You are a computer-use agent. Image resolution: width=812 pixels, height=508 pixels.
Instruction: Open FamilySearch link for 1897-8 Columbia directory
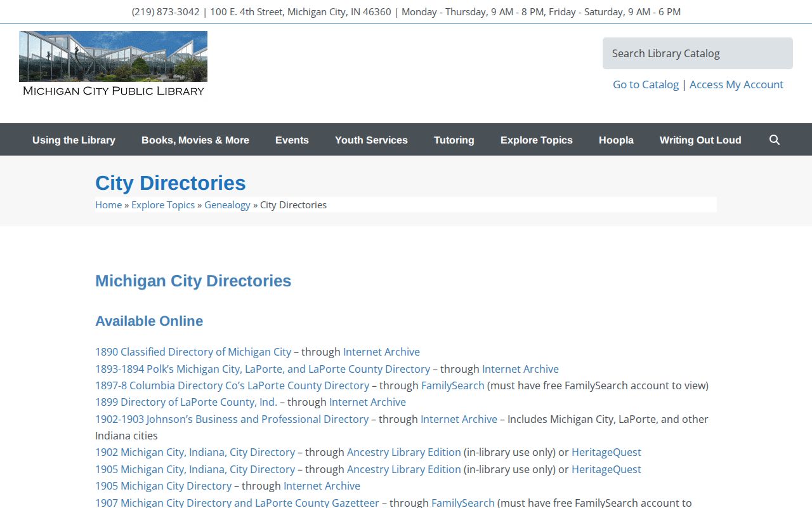[x=453, y=385]
